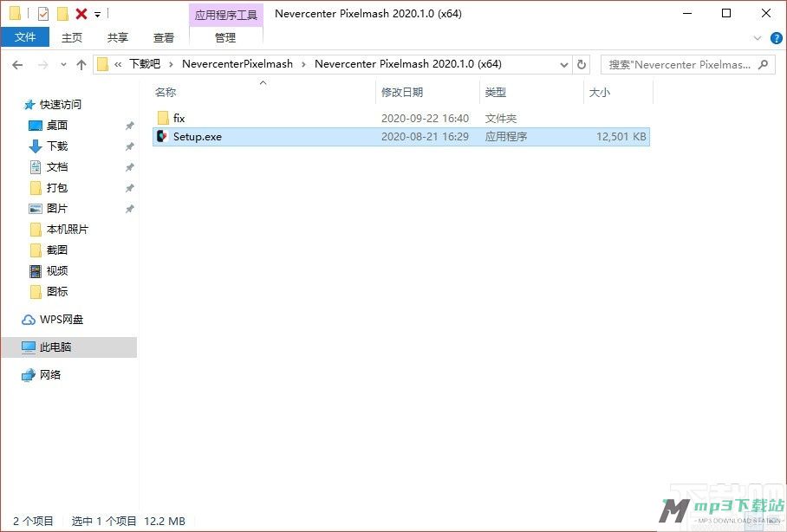
Task: Go up one folder level arrow
Action: pyautogui.click(x=81, y=65)
